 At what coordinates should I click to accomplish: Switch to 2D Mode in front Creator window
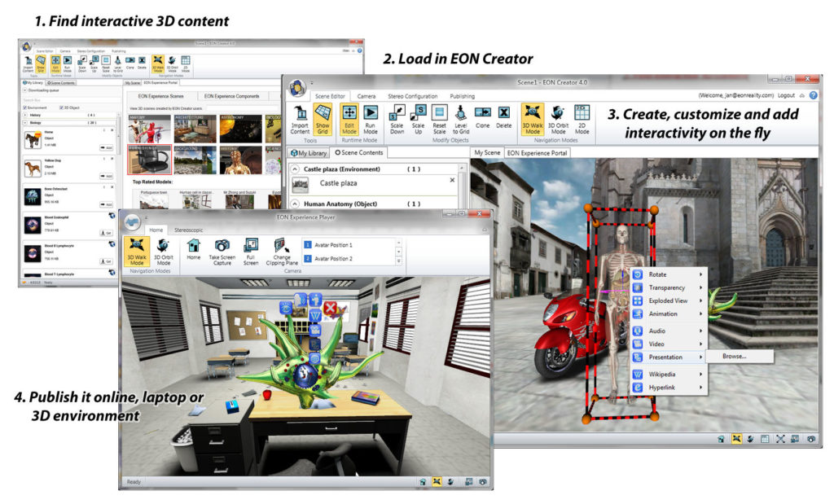[582, 119]
